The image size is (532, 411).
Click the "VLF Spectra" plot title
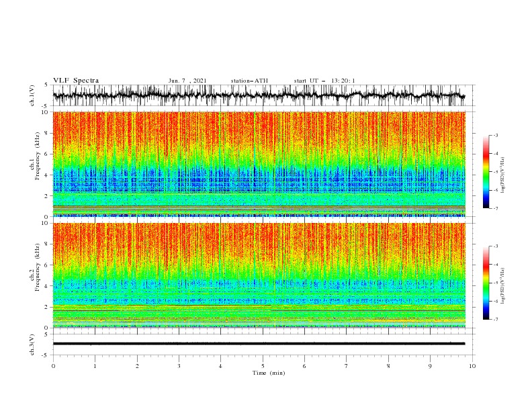[x=76, y=81]
